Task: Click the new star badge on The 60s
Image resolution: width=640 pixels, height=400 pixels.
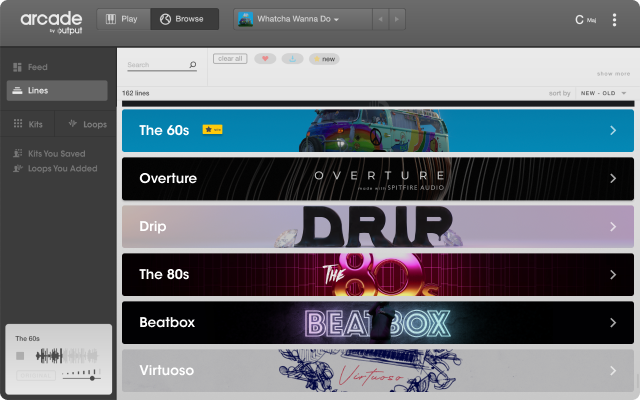Action: (212, 129)
